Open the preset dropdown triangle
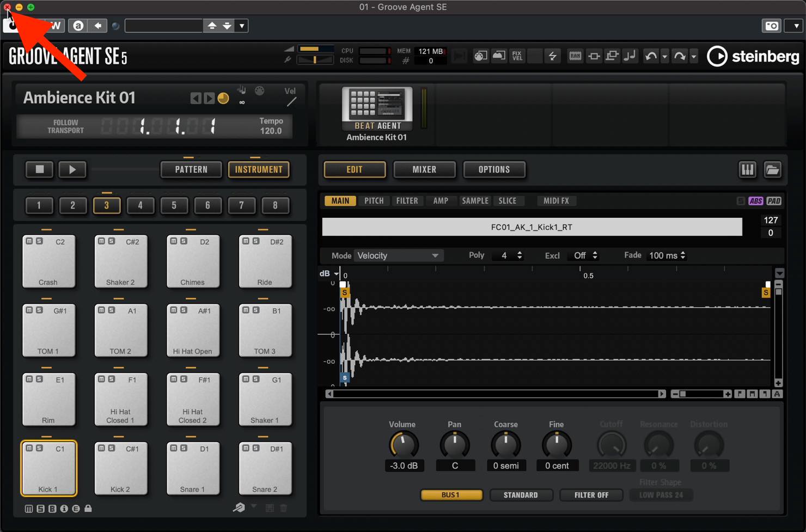 pos(242,26)
